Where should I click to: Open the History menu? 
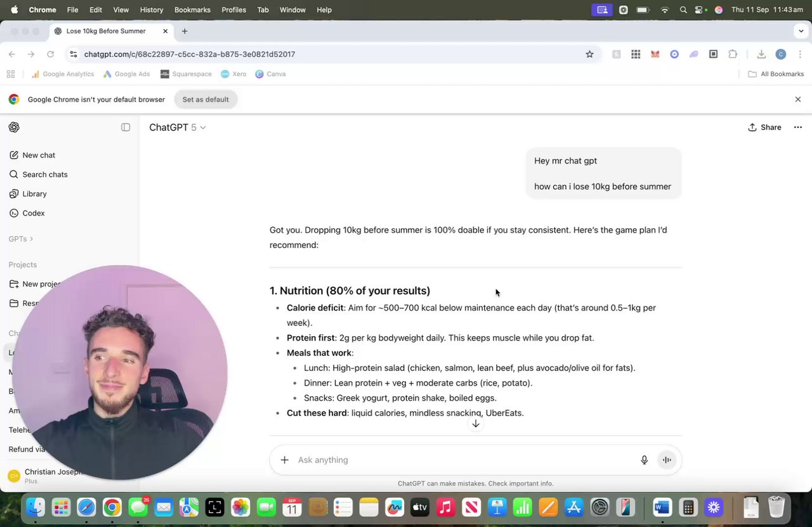(x=152, y=10)
